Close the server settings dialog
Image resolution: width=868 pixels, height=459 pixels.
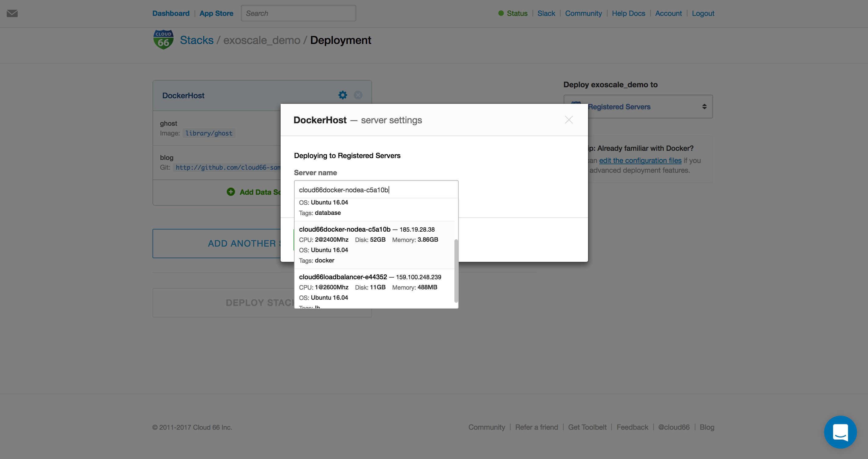(x=569, y=120)
